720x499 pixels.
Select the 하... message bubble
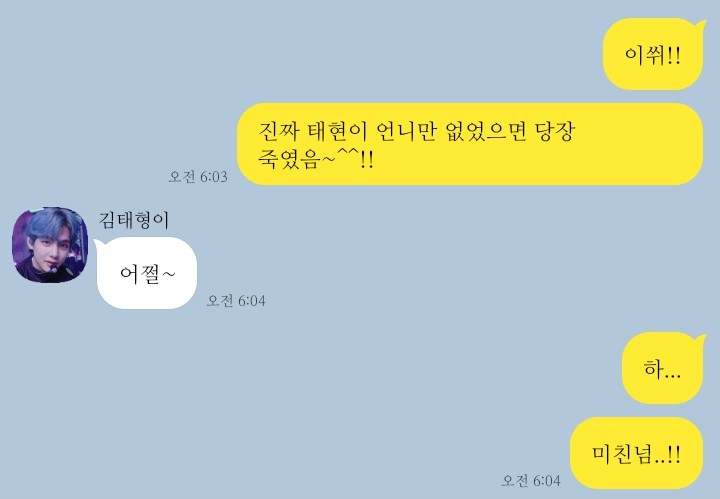663,368
